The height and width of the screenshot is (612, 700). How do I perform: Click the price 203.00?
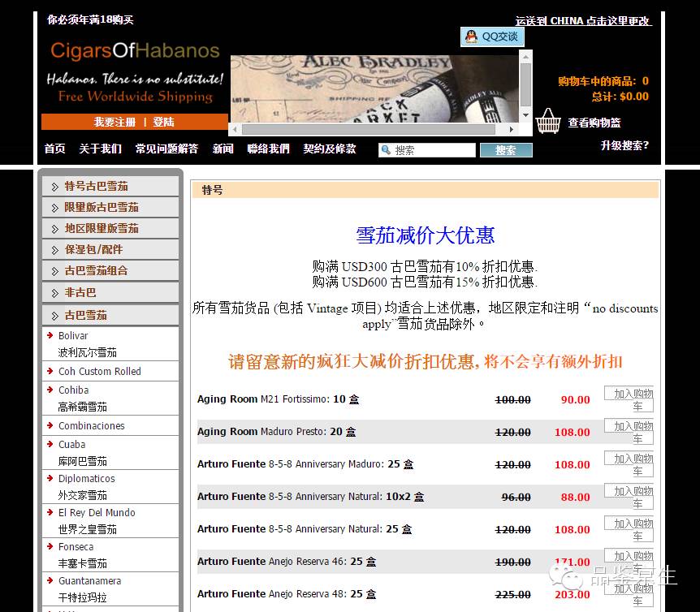573,595
